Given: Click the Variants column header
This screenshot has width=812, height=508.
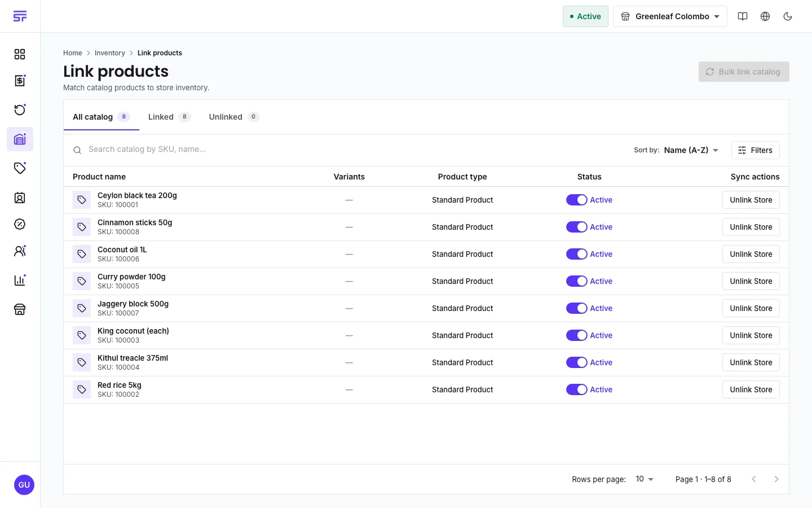Looking at the screenshot, I should (x=349, y=177).
